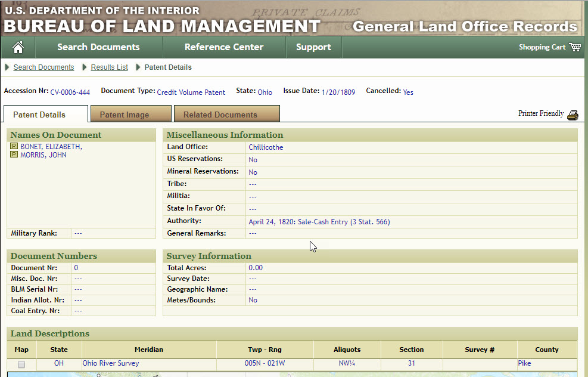588x377 pixels.
Task: Select the Patent Details tab
Action: pos(46,114)
